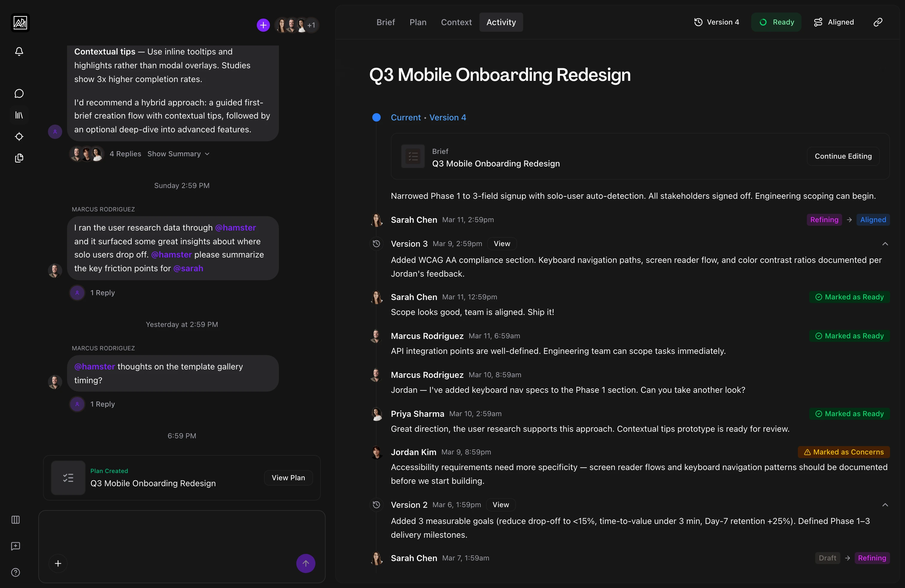This screenshot has height=588, width=905.
Task: Open the library books icon in sidebar
Action: click(19, 115)
